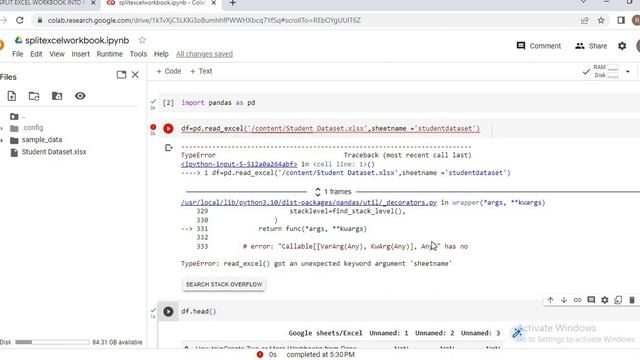Run the read_excel cell
This screenshot has height=360, width=640.
[168, 129]
